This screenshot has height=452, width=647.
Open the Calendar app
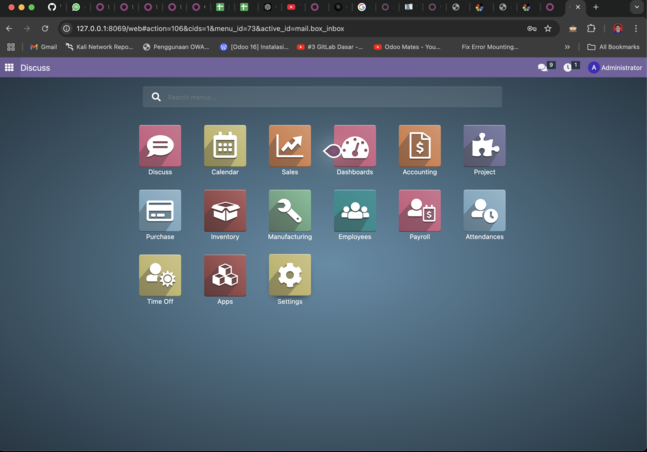(x=225, y=146)
